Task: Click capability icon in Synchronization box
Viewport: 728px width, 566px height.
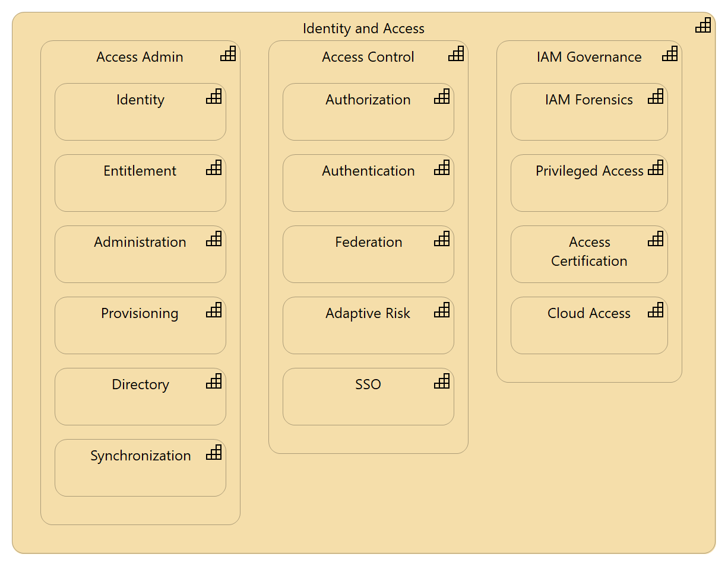Action: [x=214, y=453]
